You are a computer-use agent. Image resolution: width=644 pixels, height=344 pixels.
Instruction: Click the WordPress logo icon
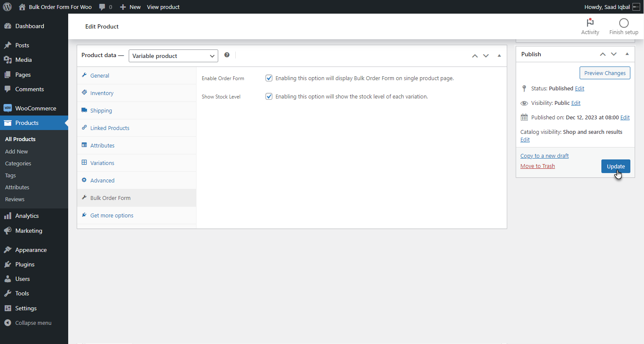pos(7,7)
